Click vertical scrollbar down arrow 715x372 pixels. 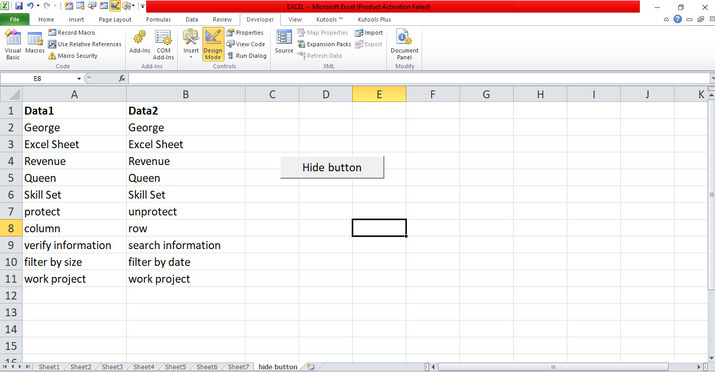coord(711,358)
